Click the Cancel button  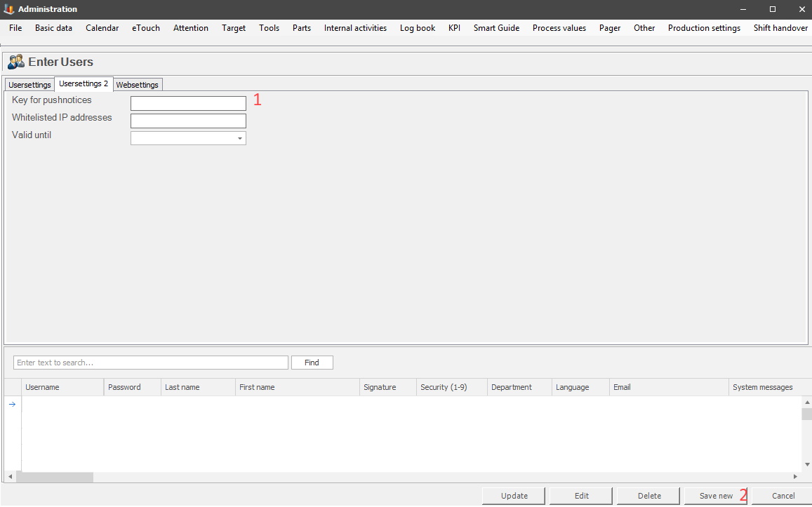pos(782,496)
